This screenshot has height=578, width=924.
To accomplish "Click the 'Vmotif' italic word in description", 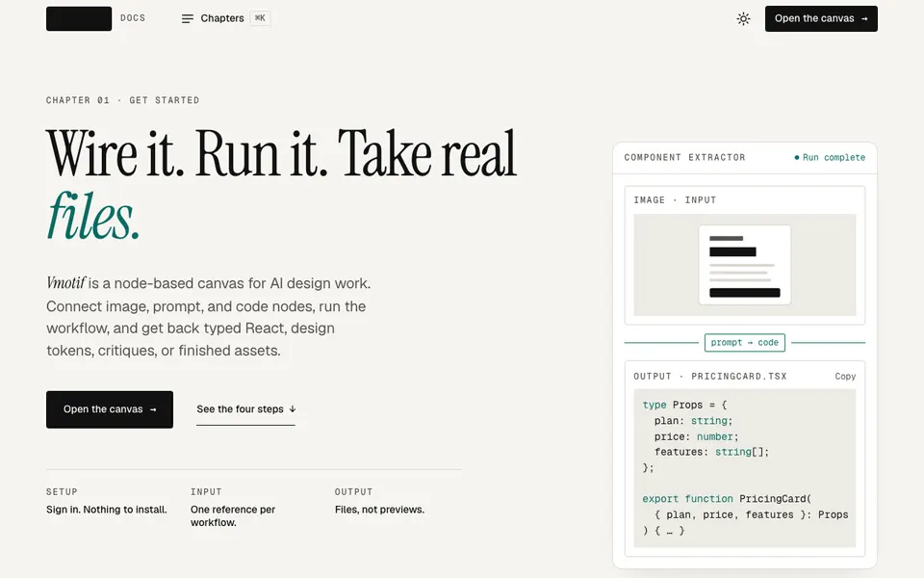I will (66, 283).
